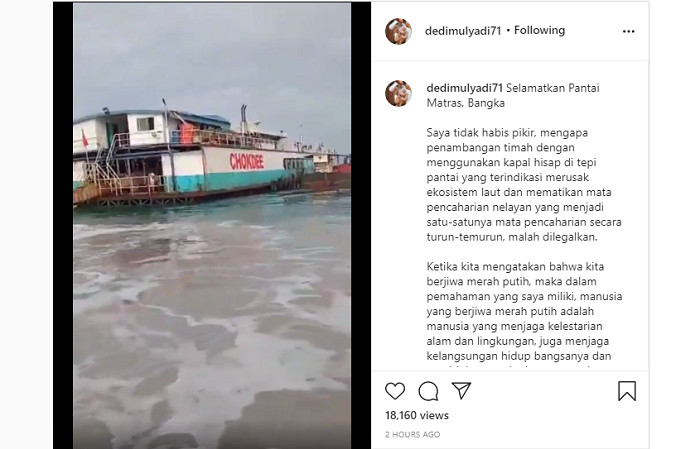Open the header dedimulyadi71 profile picture
The image size is (700, 449).
(398, 31)
